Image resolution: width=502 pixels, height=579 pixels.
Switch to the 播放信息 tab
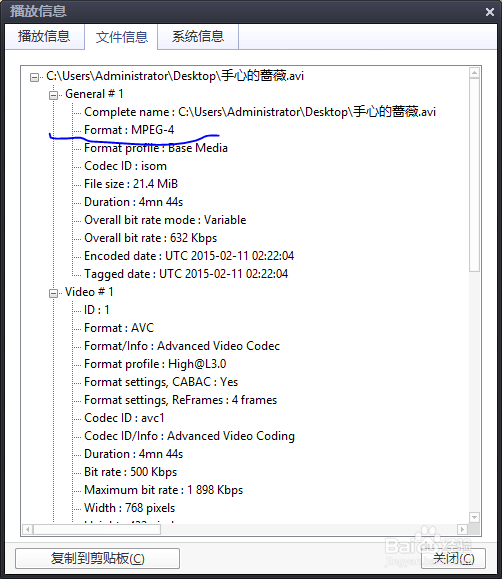(44, 37)
